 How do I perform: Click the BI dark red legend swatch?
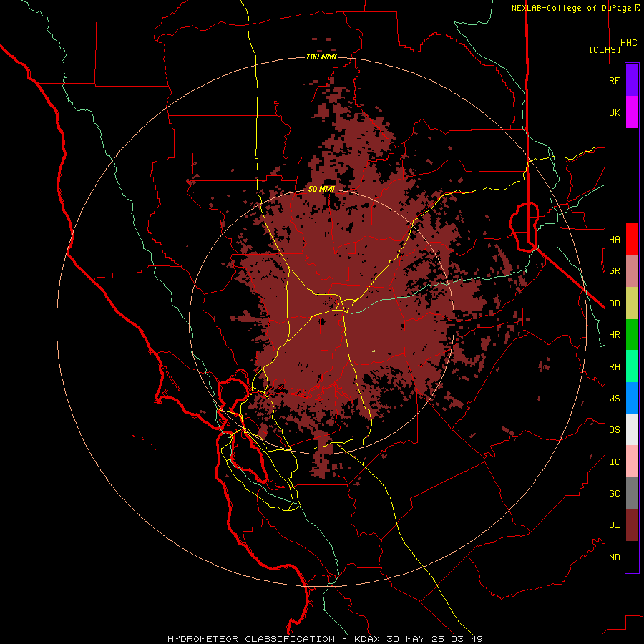(632, 525)
